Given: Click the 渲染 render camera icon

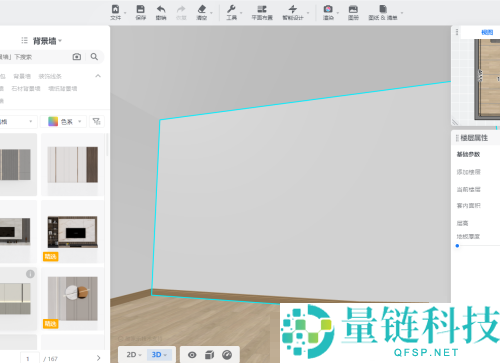Looking at the screenshot, I should 328,12.
